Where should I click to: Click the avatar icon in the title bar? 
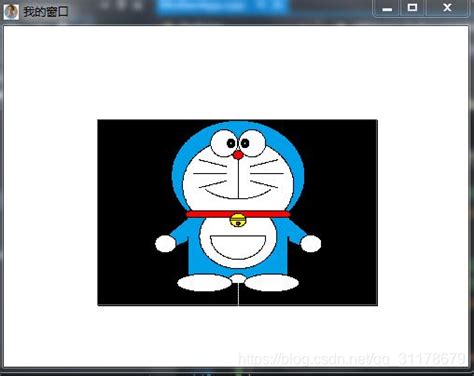(11, 12)
